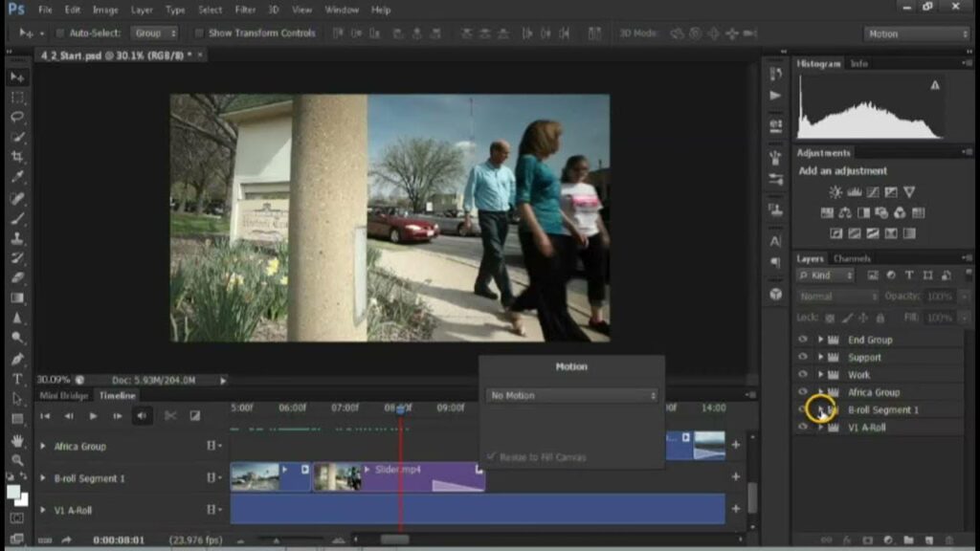Expand the Africa Group timeline track

click(x=42, y=446)
